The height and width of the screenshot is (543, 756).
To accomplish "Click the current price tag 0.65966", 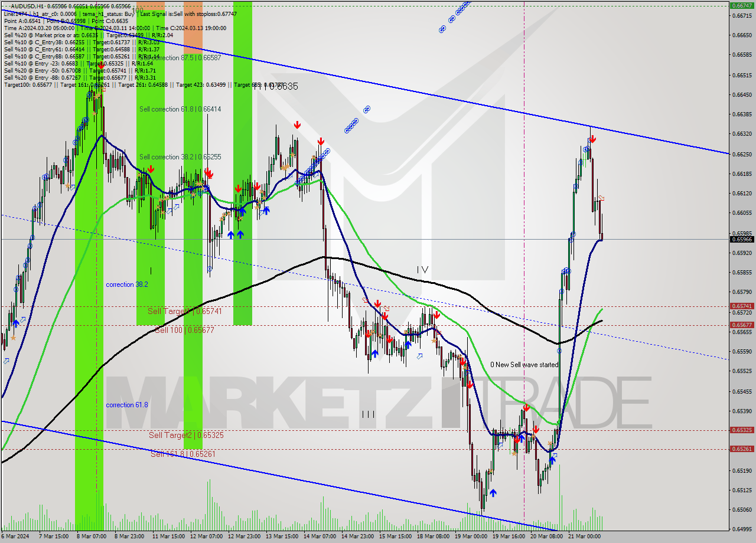I will 742,239.
